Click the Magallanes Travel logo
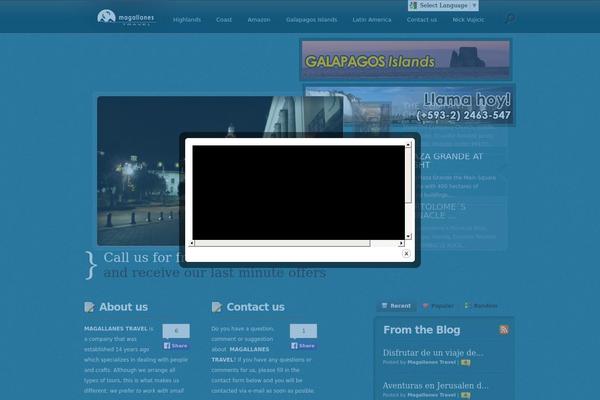 pyautogui.click(x=126, y=18)
